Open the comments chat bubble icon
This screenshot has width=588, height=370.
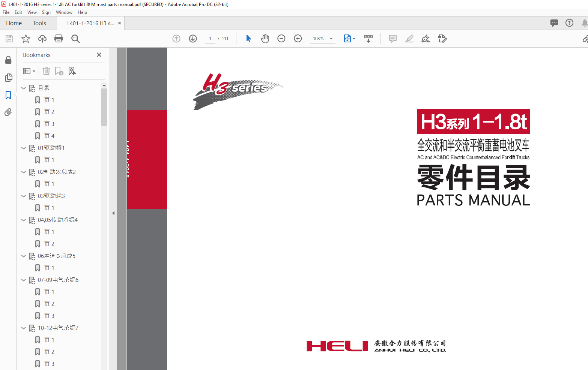pyautogui.click(x=554, y=23)
